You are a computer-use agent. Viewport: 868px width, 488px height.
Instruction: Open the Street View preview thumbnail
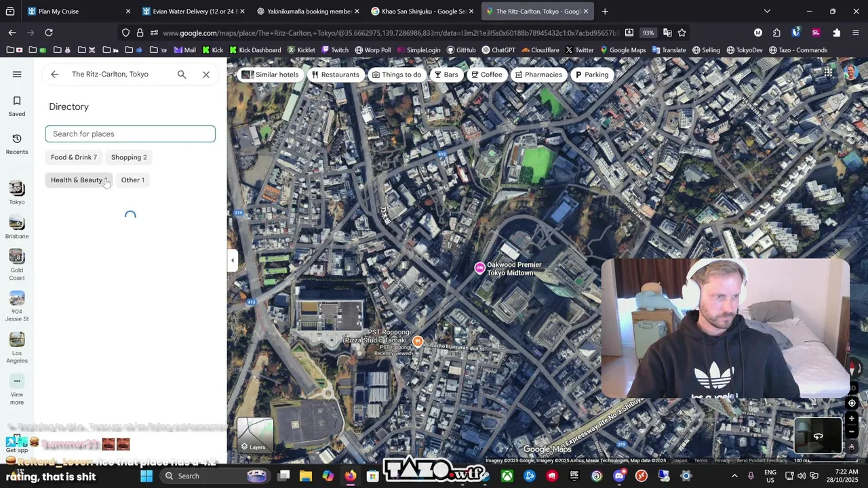click(818, 436)
